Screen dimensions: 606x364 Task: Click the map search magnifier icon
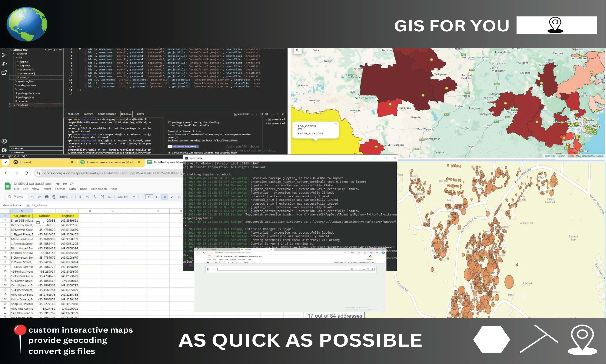point(297,51)
